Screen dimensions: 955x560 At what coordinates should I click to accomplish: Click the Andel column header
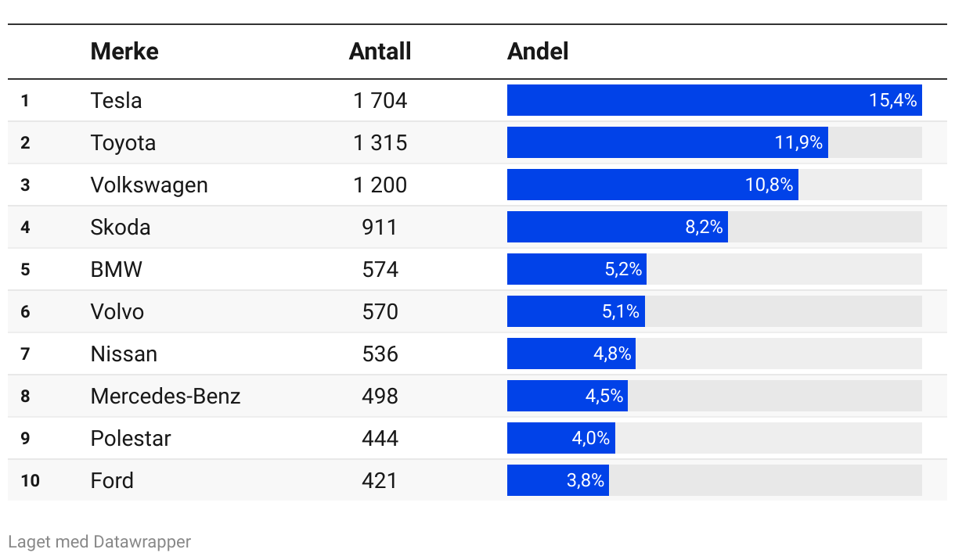538,52
